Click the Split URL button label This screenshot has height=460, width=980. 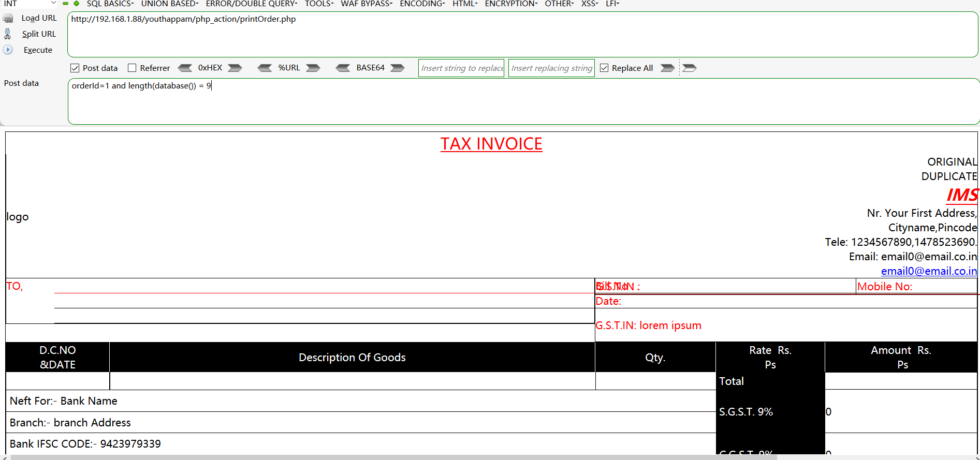click(39, 34)
